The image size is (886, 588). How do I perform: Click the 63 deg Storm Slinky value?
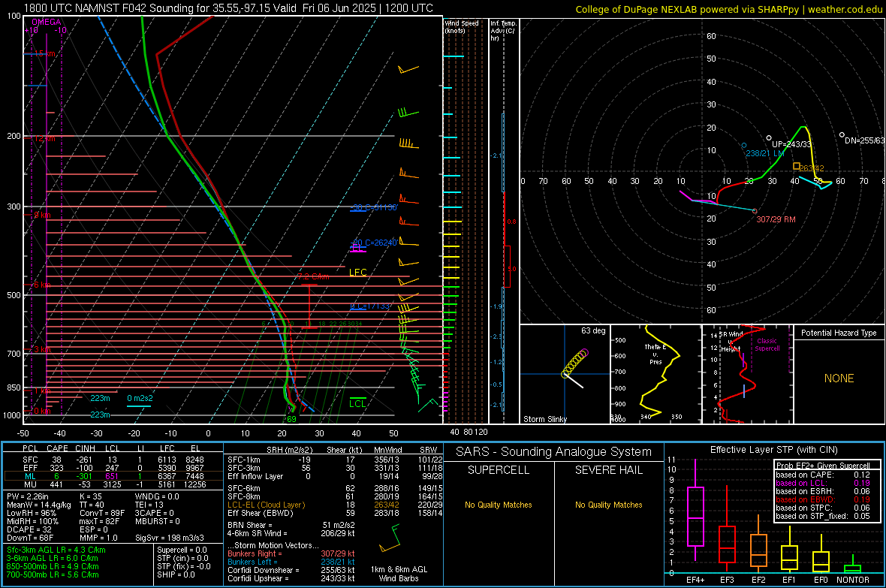click(x=593, y=330)
